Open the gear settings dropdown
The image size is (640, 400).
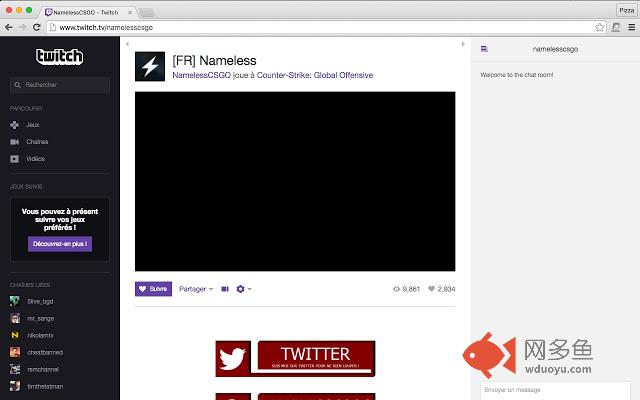point(244,289)
